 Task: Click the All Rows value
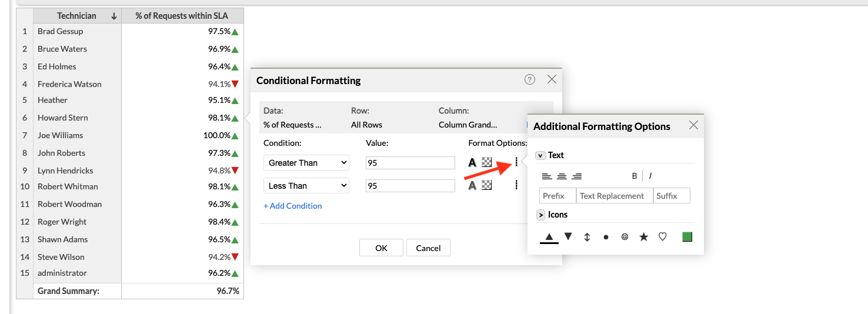[x=366, y=125]
